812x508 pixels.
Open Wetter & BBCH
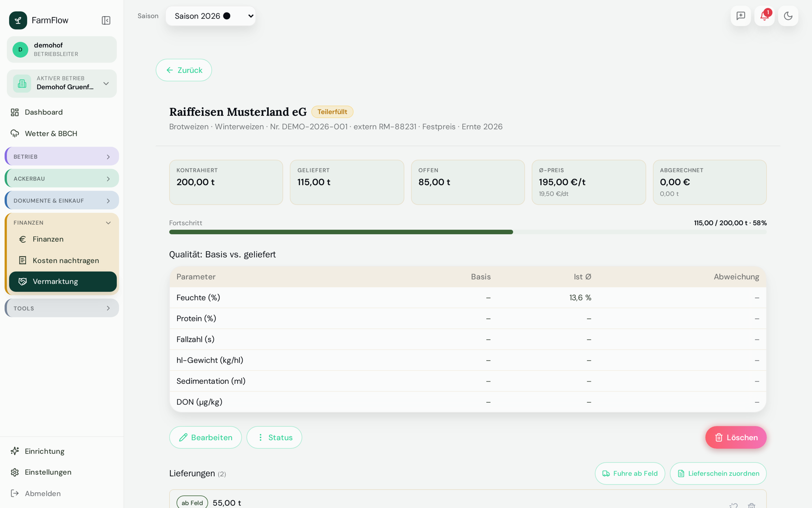62,133
